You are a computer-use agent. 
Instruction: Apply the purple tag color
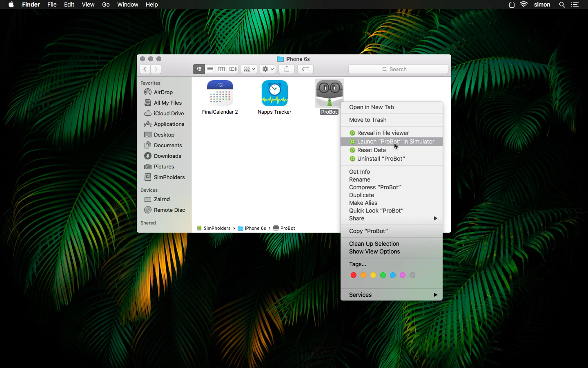click(x=403, y=275)
